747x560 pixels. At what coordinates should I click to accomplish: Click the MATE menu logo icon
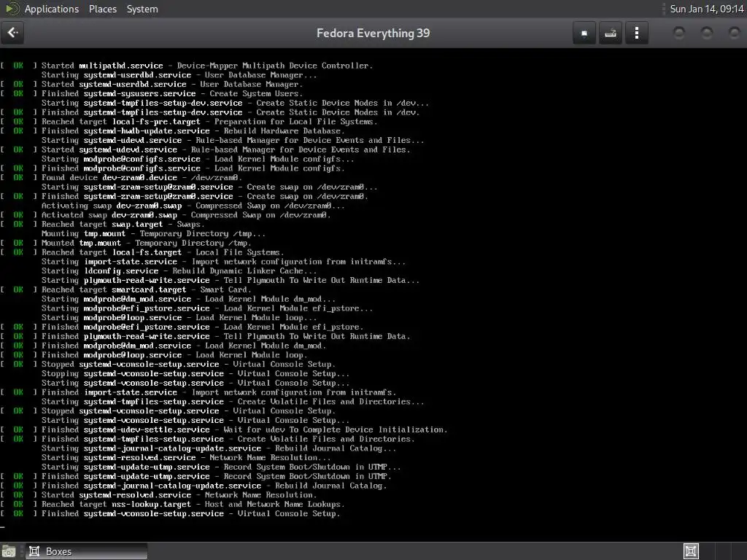[12, 9]
